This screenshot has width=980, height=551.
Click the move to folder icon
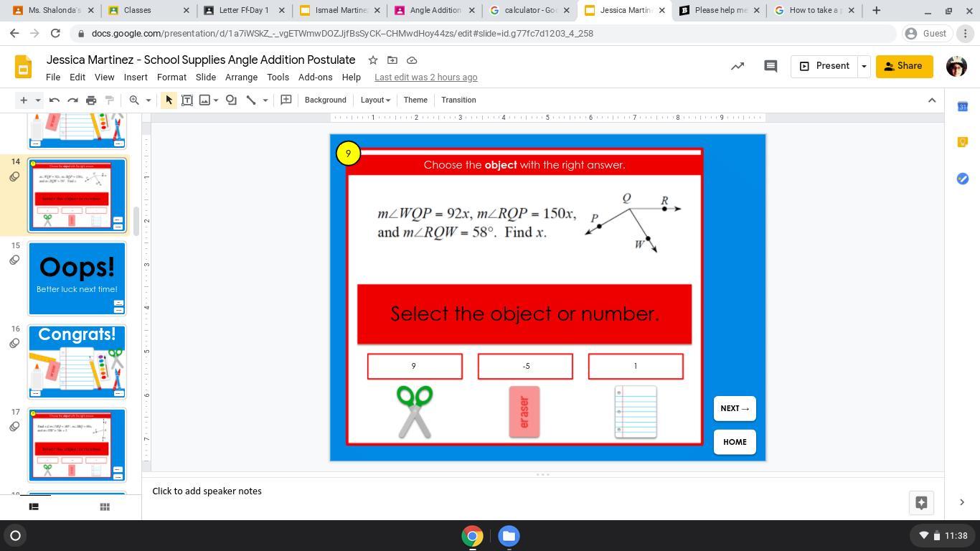pos(392,60)
